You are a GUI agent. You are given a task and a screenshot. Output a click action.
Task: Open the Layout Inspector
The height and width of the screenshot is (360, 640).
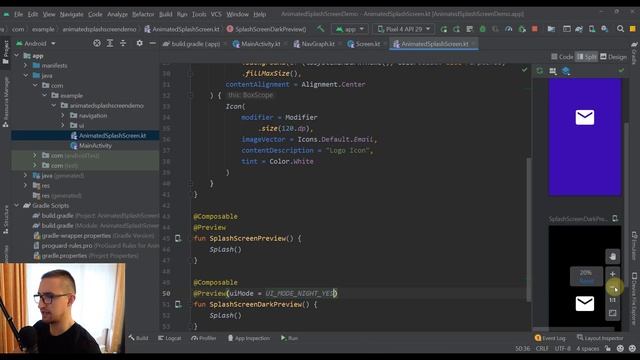click(x=600, y=338)
